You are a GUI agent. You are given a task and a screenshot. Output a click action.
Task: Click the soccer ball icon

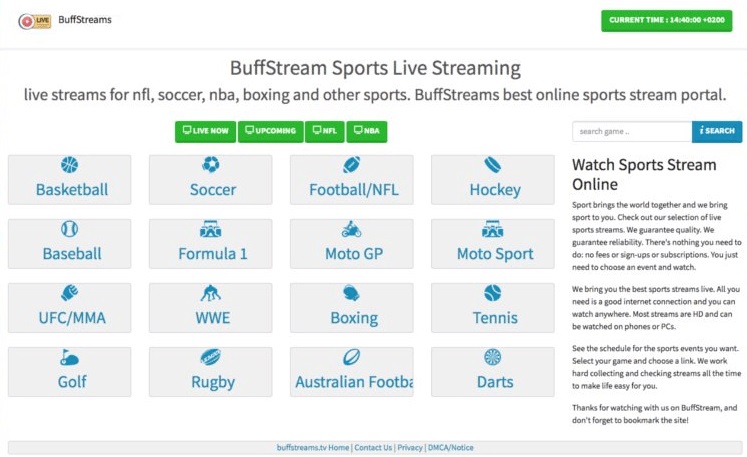(211, 164)
